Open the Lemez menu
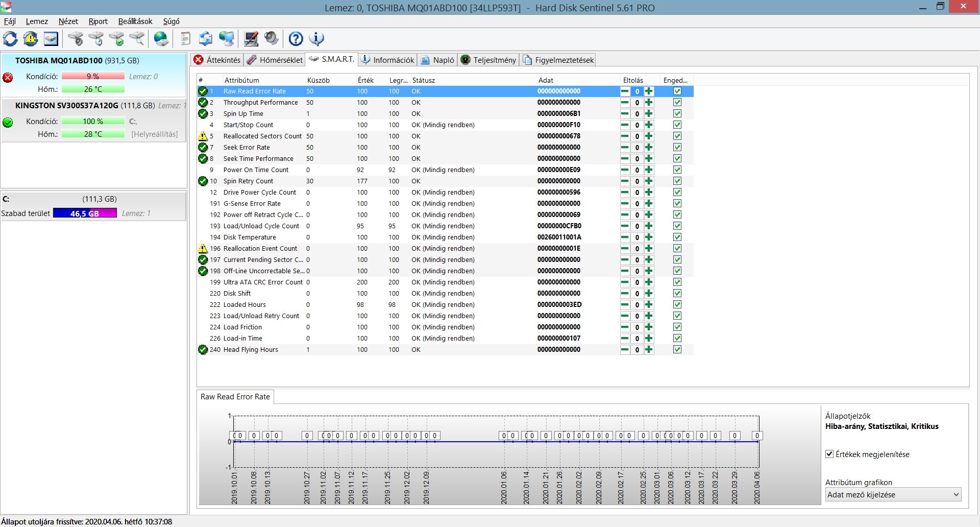980x527 pixels. (37, 21)
